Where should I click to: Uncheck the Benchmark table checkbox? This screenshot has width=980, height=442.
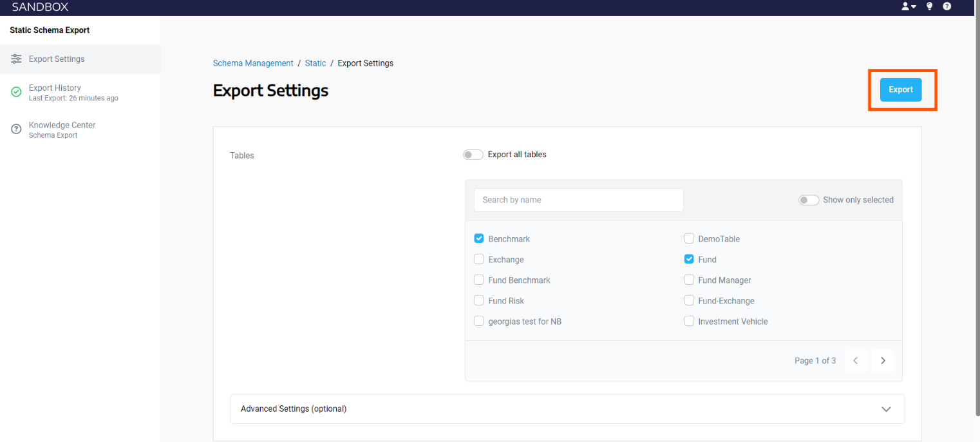[479, 238]
